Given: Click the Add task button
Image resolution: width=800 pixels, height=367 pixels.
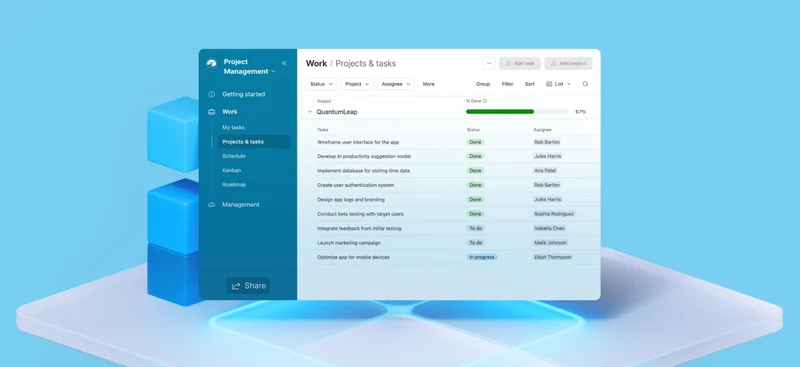Looking at the screenshot, I should pyautogui.click(x=520, y=63).
